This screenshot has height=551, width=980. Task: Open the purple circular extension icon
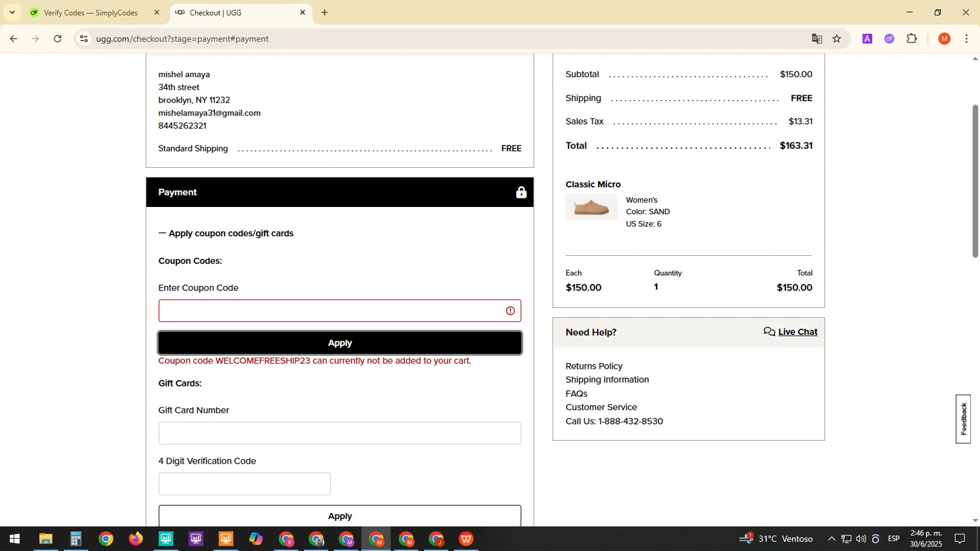point(889,39)
